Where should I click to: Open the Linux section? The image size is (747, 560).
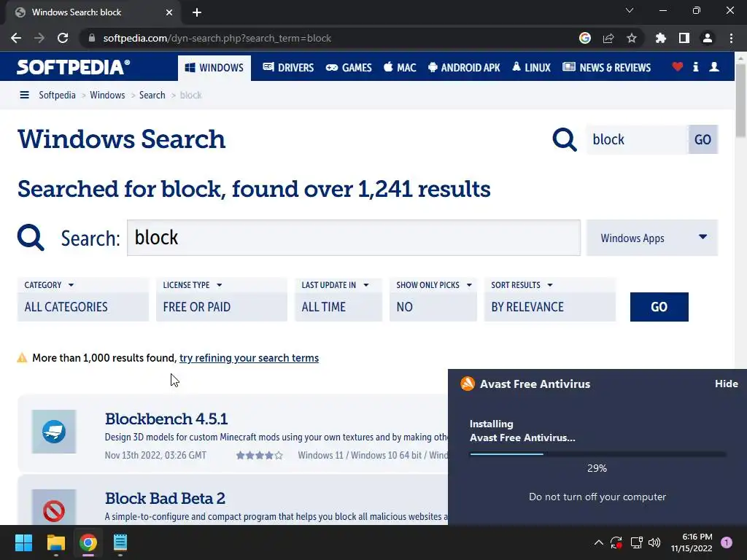click(x=531, y=68)
